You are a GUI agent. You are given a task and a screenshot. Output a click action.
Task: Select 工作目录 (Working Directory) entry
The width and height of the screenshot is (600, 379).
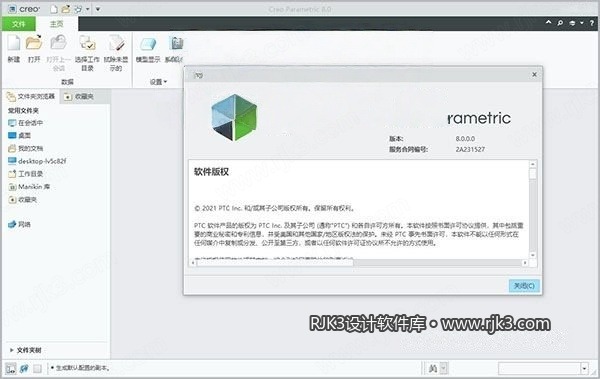point(26,174)
